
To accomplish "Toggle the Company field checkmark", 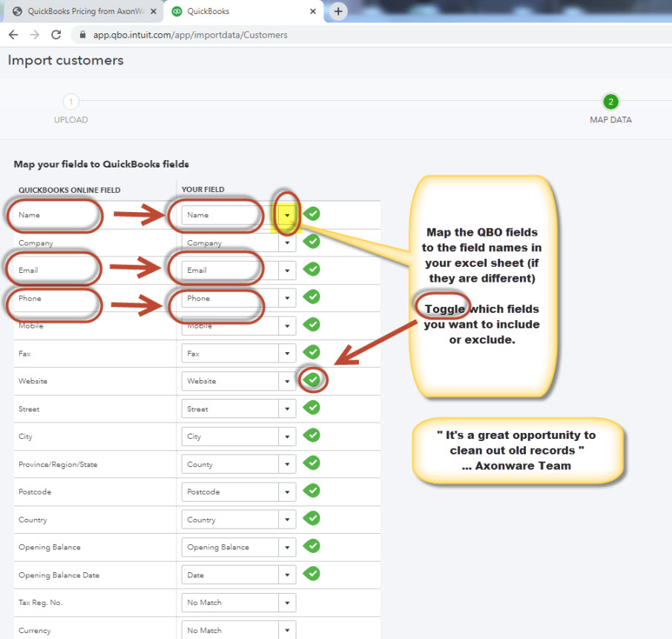I will click(312, 241).
